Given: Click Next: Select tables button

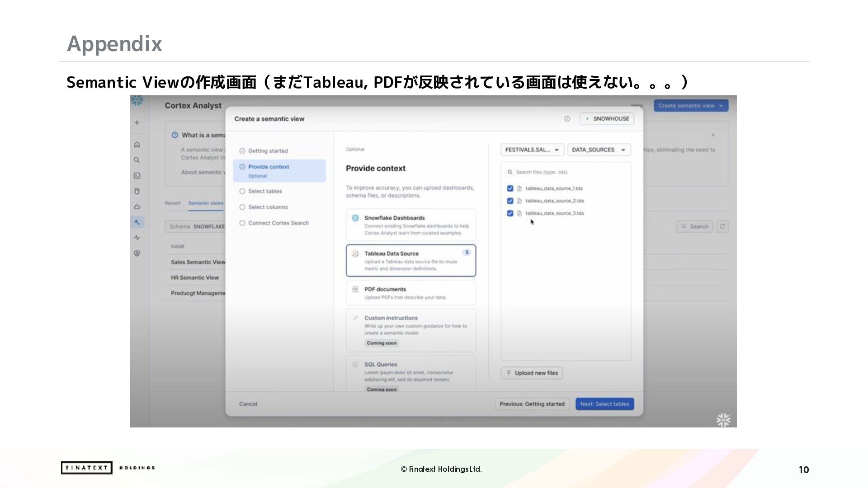Looking at the screenshot, I should click(604, 404).
